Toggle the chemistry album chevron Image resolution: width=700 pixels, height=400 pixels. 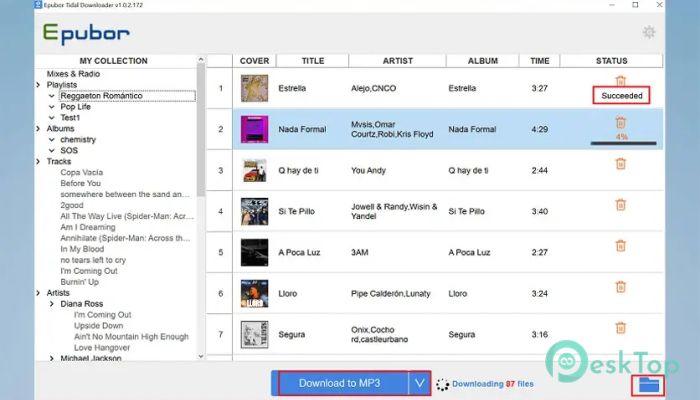(x=52, y=140)
